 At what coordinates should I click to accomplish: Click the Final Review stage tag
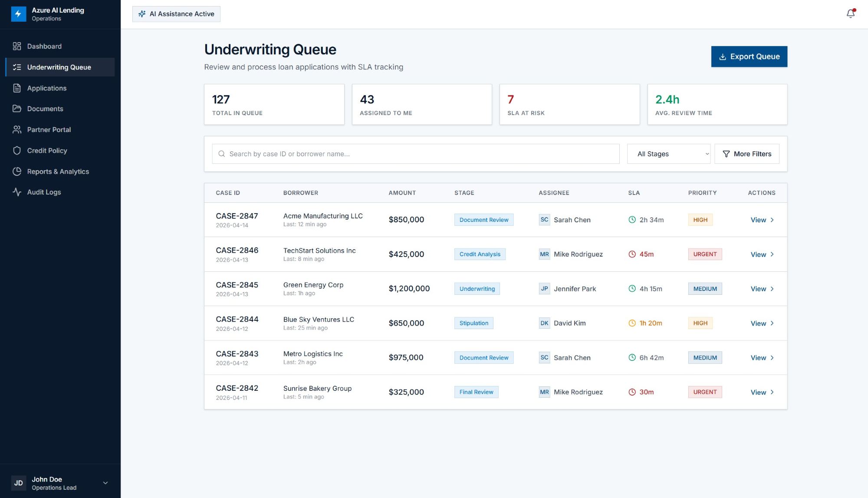coord(477,392)
